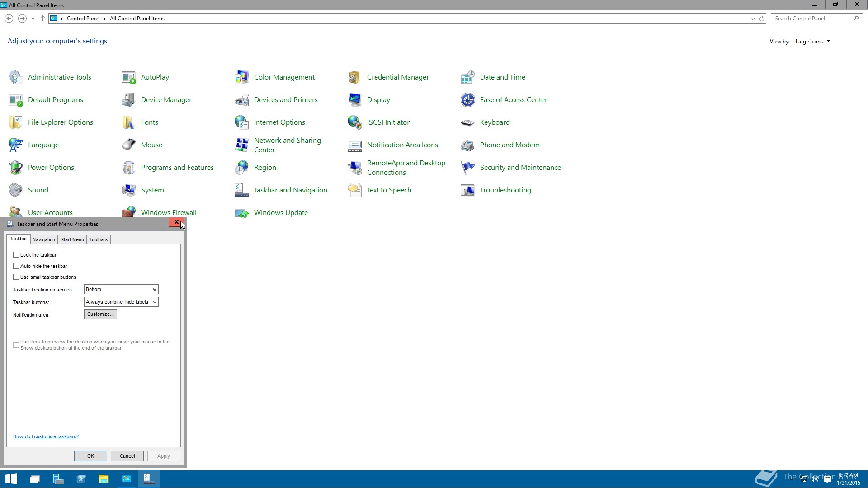The width and height of the screenshot is (868, 488).
Task: Open RemoteApp and Desktop Connections link
Action: [x=406, y=168]
